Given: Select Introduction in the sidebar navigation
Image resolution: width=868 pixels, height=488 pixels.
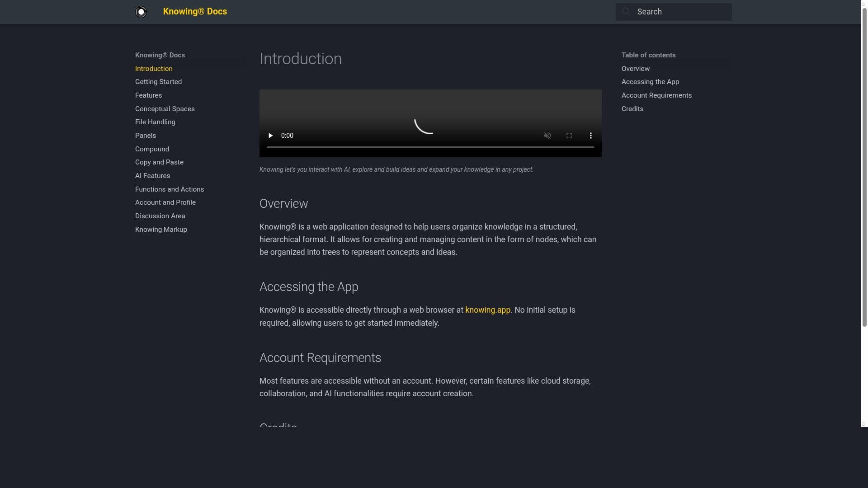Looking at the screenshot, I should tap(154, 69).
